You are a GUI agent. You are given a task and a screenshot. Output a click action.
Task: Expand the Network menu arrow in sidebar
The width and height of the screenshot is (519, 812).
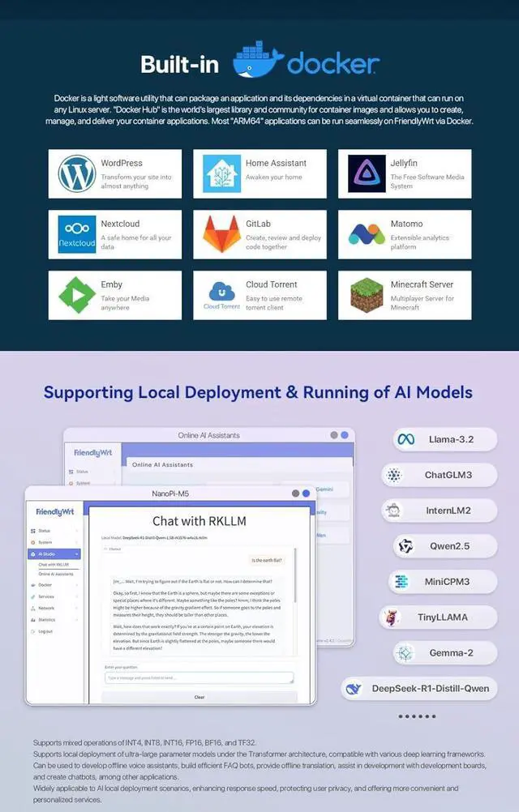click(x=77, y=609)
